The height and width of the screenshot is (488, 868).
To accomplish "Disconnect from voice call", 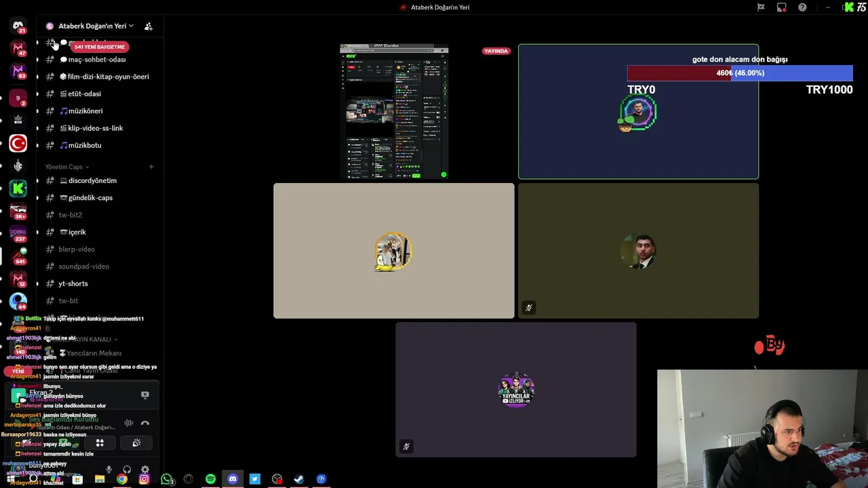I will click(x=144, y=423).
